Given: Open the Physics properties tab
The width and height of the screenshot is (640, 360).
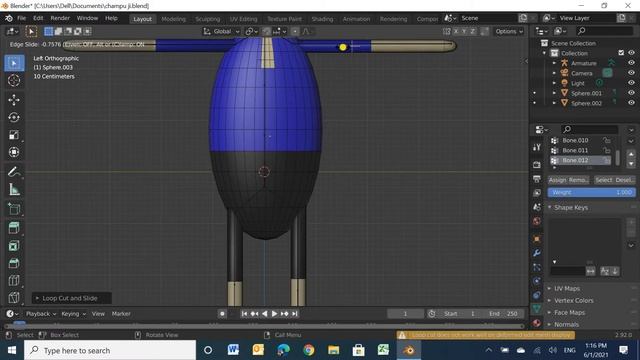Looking at the screenshot, I should click(537, 281).
